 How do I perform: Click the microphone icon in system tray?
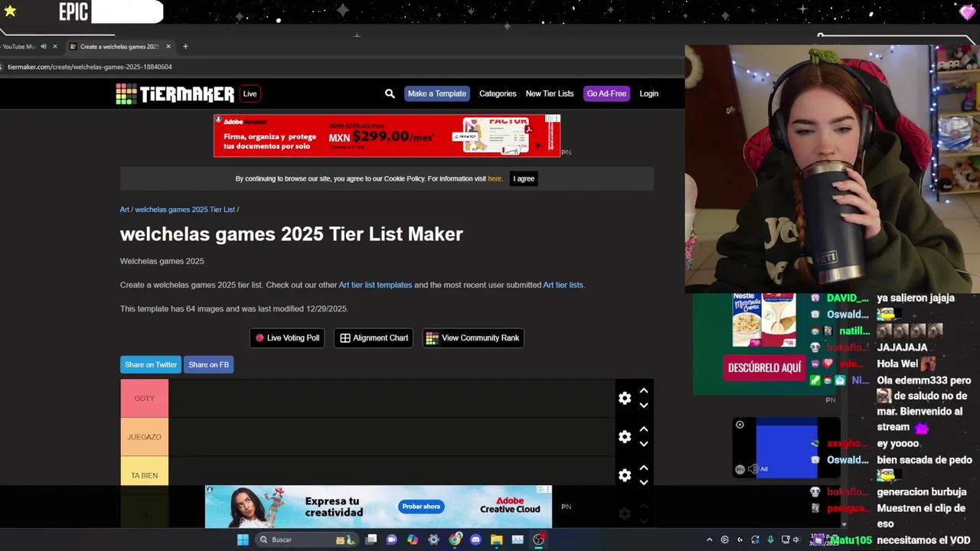[x=770, y=540]
